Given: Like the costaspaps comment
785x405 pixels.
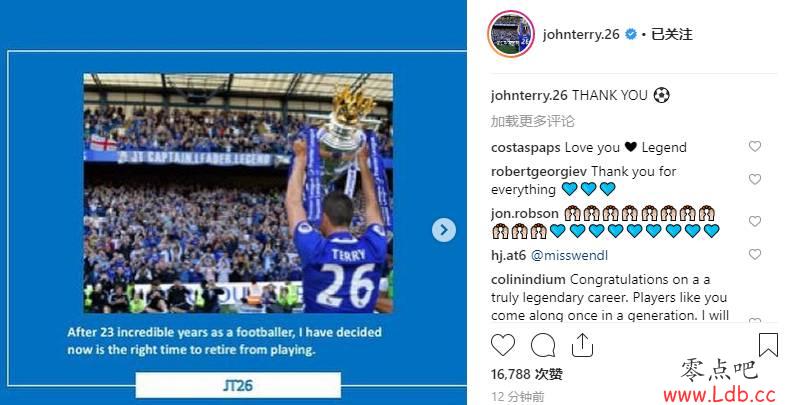Looking at the screenshot, I should coord(755,146).
